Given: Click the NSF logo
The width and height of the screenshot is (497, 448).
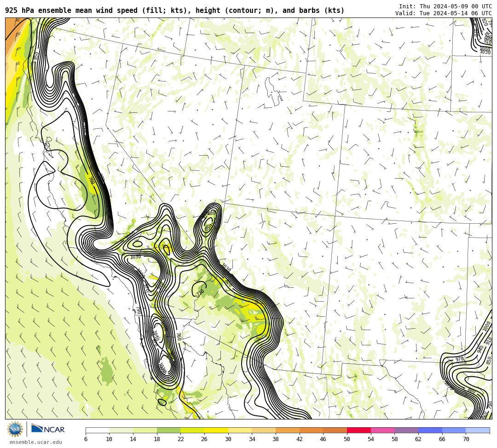Looking at the screenshot, I should (15, 429).
